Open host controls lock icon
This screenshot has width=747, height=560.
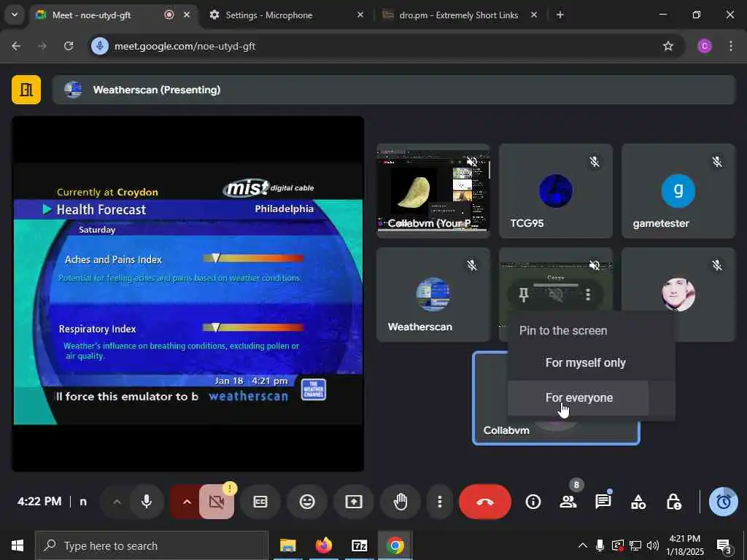[x=673, y=502]
